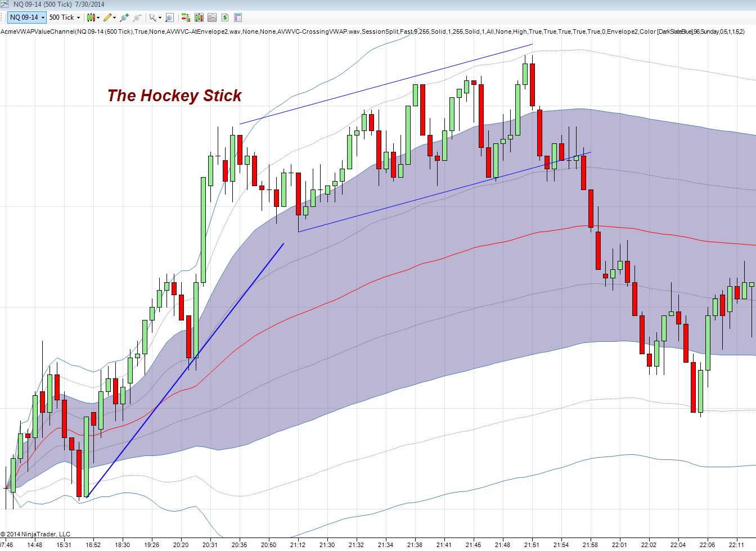Toggle the Chart Trader icon
Screen dimensions: 756x551
click(x=186, y=17)
